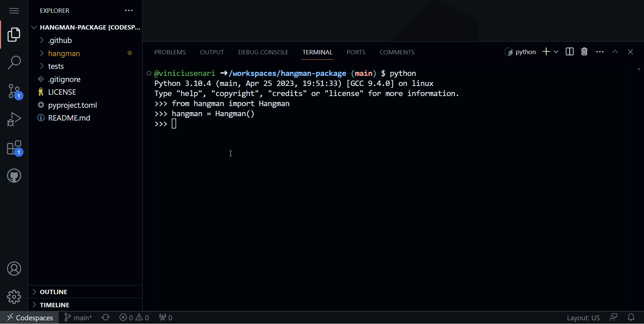
Task: Open the LICENSE file
Action: coord(85,92)
